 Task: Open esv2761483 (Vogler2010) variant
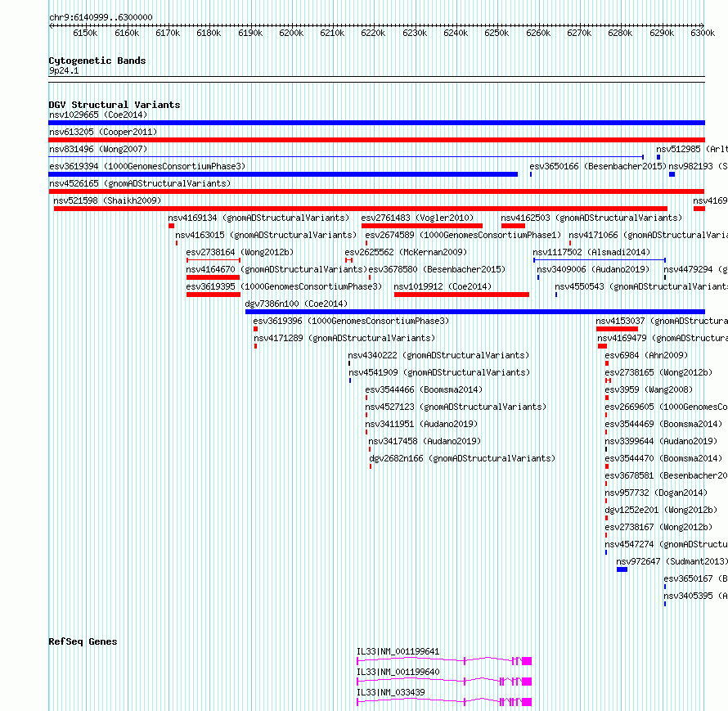pyautogui.click(x=417, y=218)
